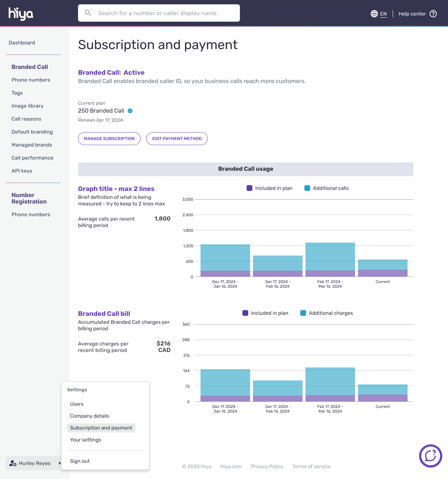Screen dimensions: 448x479
Task: Open API keys in the sidebar
Action: point(22,171)
